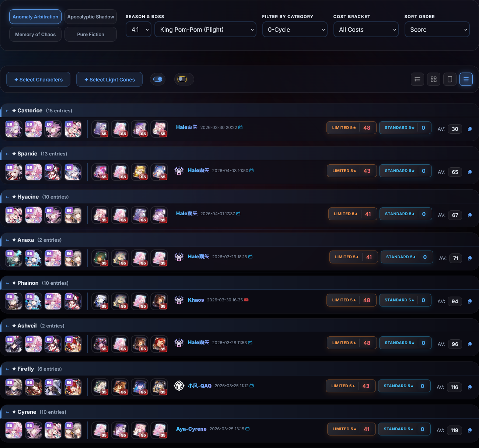The width and height of the screenshot is (479, 448).
Task: Collapse the Cyrene group
Action: click(x=7, y=412)
